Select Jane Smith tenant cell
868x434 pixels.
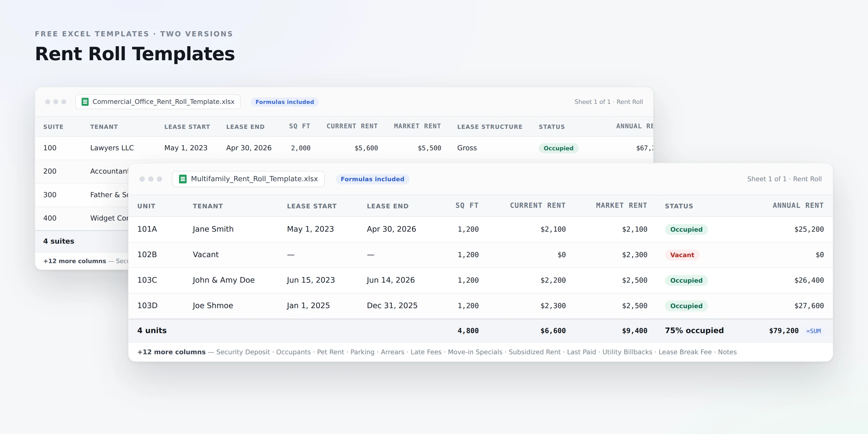(213, 229)
